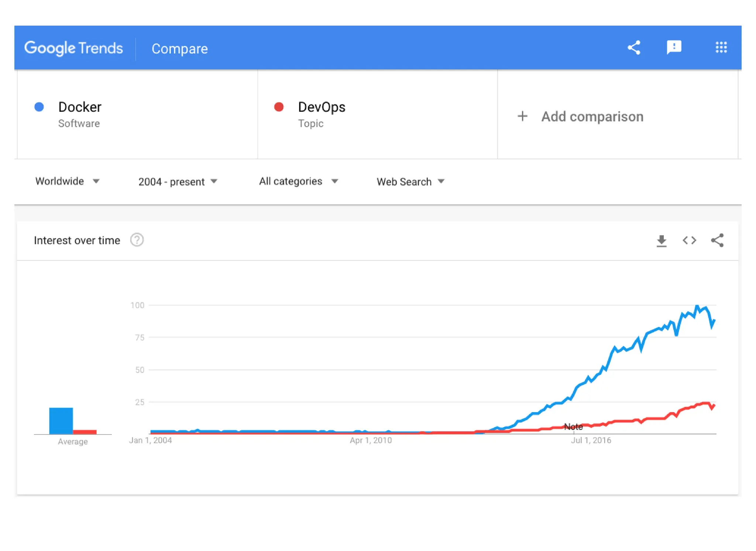Screen dimensions: 756x551
Task: Open the Interest over time help icon
Action: coord(137,240)
